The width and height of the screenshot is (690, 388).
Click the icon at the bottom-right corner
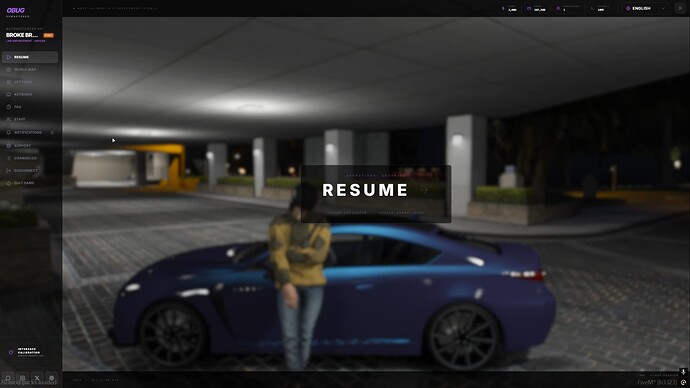tap(683, 383)
